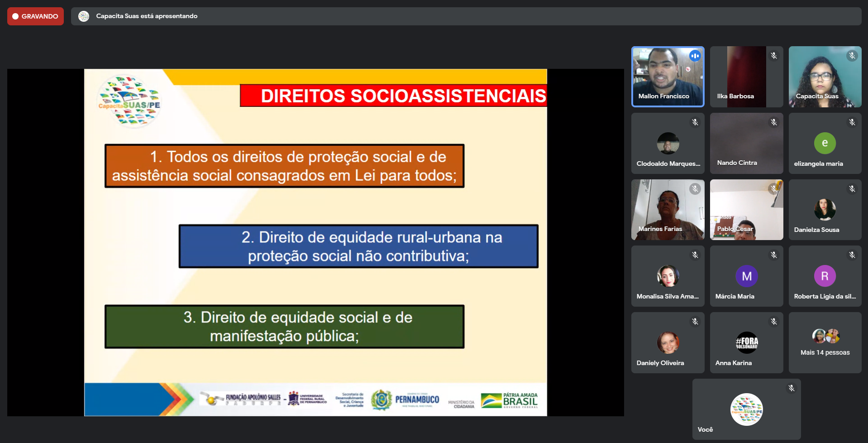Click Monalisa Silva's profile avatar

tap(668, 276)
